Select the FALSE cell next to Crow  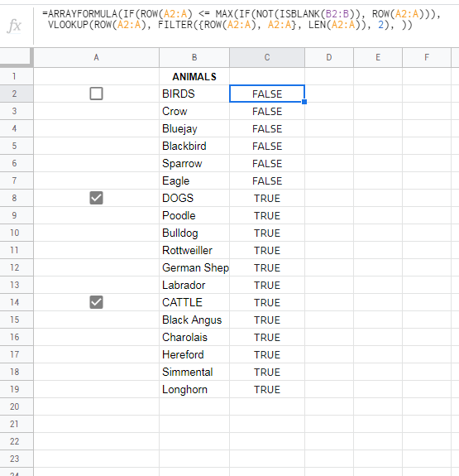(267, 111)
